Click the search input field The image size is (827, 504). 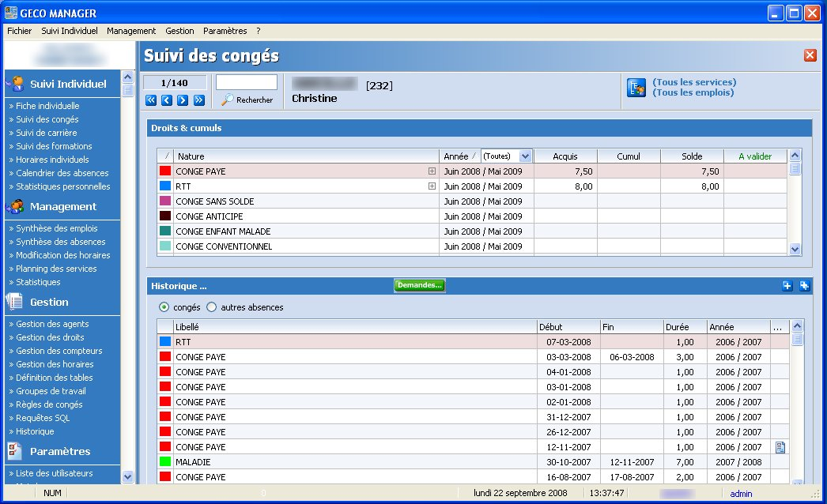point(247,82)
